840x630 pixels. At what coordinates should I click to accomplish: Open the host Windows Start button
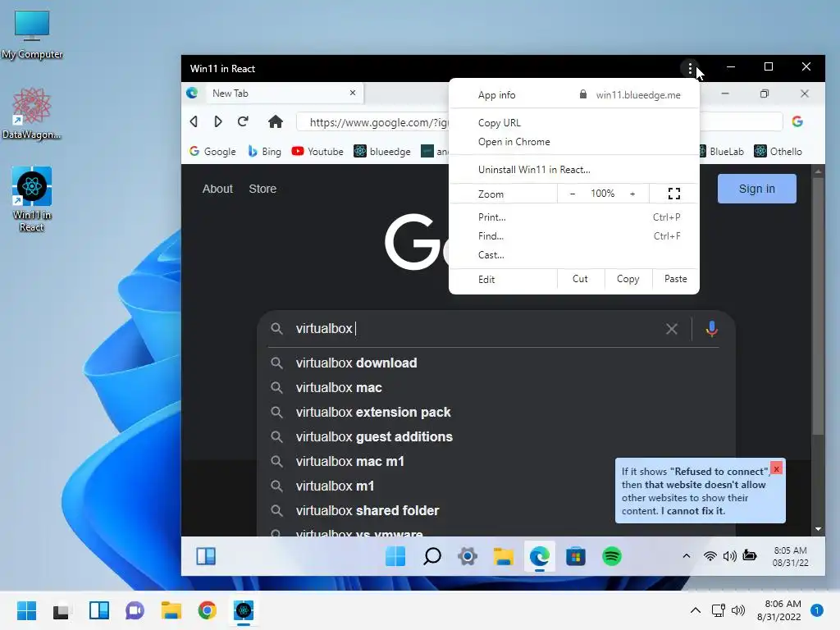click(26, 610)
